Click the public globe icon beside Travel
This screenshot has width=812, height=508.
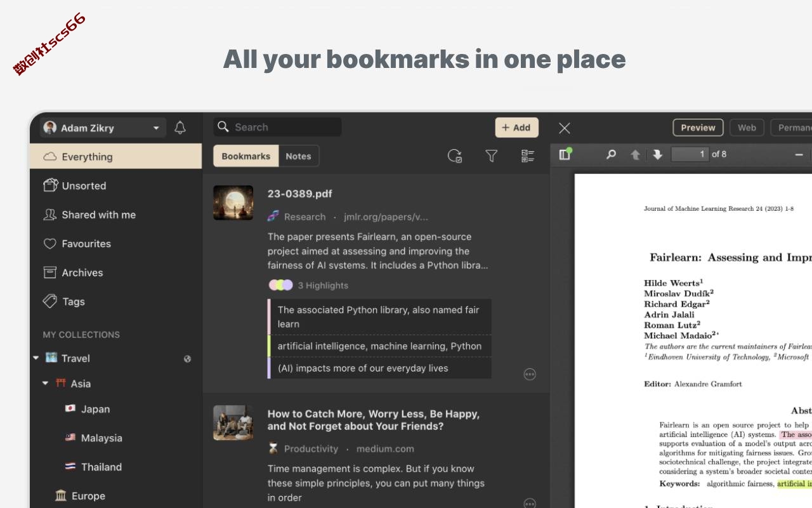[x=188, y=359]
